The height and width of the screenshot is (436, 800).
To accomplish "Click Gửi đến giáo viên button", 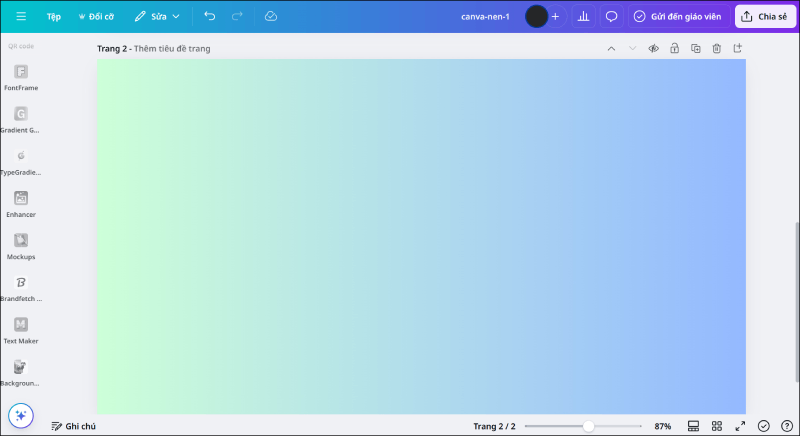I will (x=678, y=16).
